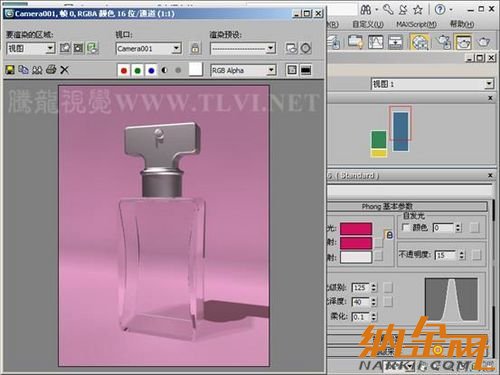Toggle monochrome display
The height and width of the screenshot is (375, 500).
point(178,70)
